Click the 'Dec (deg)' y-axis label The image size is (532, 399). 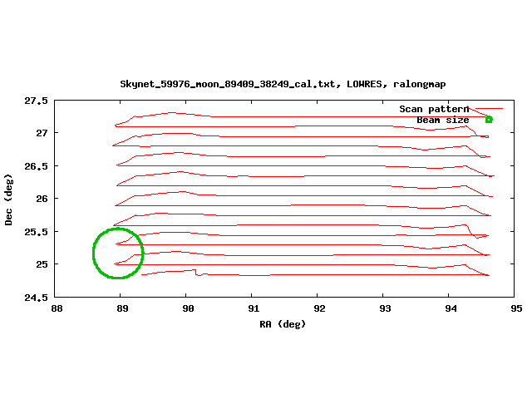8,199
